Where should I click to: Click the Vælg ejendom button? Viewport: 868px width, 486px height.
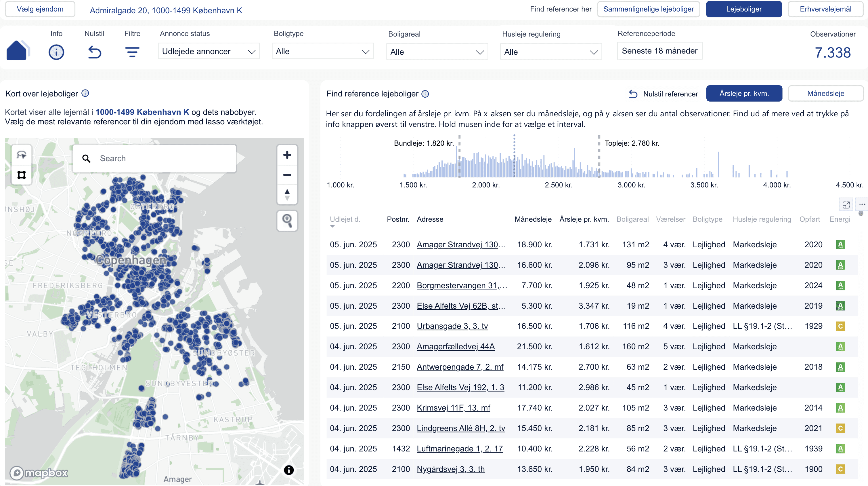[40, 9]
